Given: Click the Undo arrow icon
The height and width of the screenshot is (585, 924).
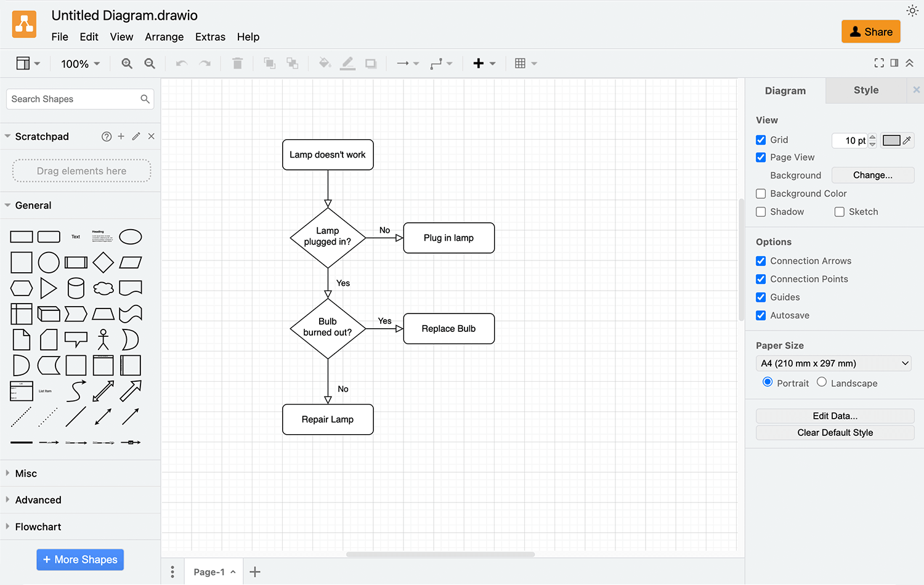Looking at the screenshot, I should 182,63.
